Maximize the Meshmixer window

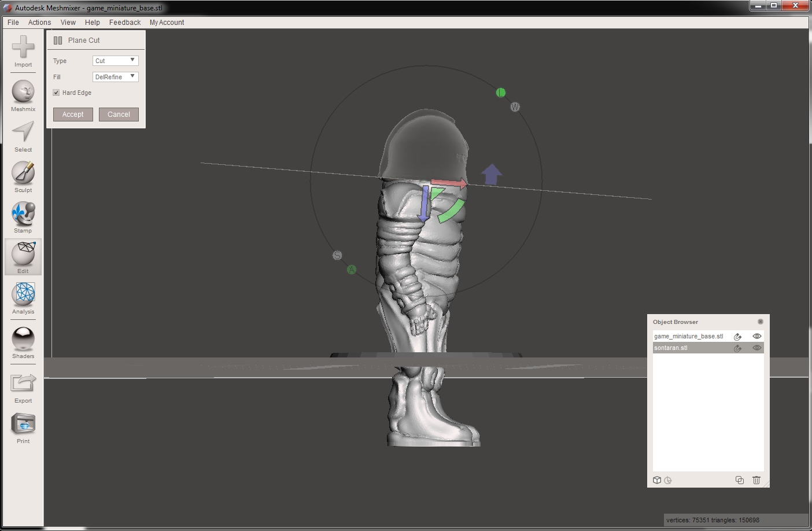774,6
